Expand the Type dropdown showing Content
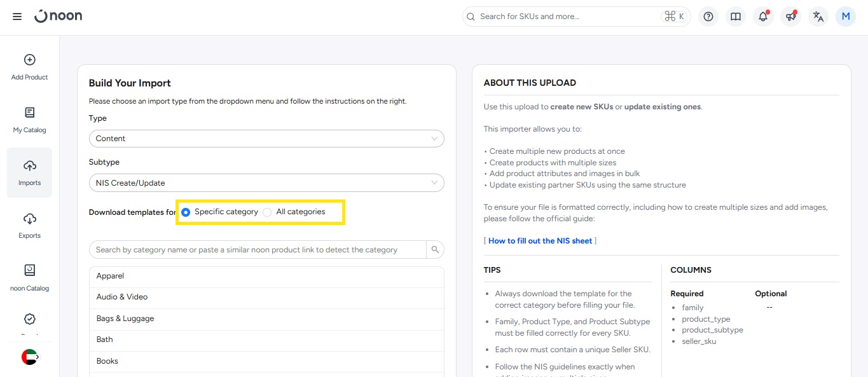Screen dimensions: 868x377 [266, 139]
